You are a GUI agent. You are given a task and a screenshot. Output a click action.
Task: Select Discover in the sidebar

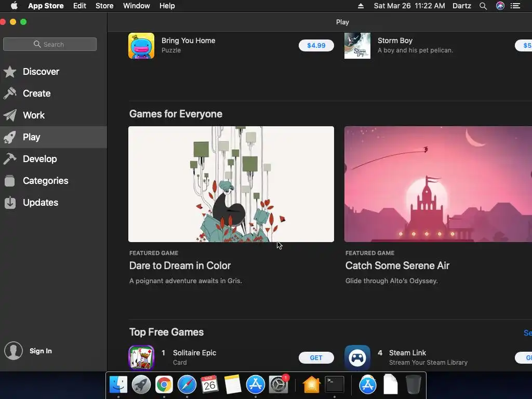54,72
